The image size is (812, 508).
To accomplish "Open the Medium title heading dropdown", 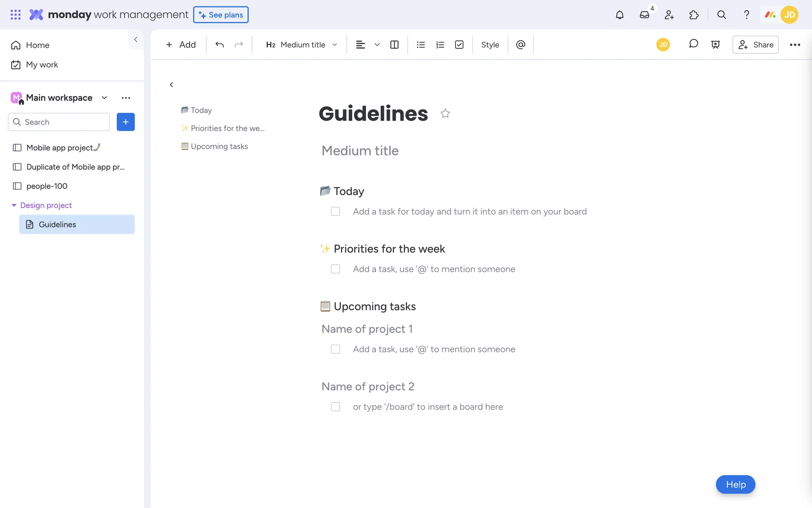I will (301, 44).
